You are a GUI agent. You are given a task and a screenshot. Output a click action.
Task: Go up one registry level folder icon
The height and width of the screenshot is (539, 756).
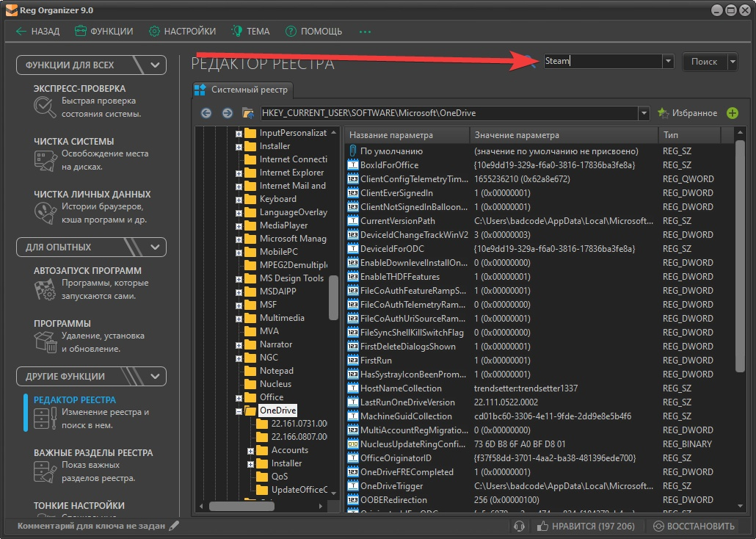[x=248, y=113]
